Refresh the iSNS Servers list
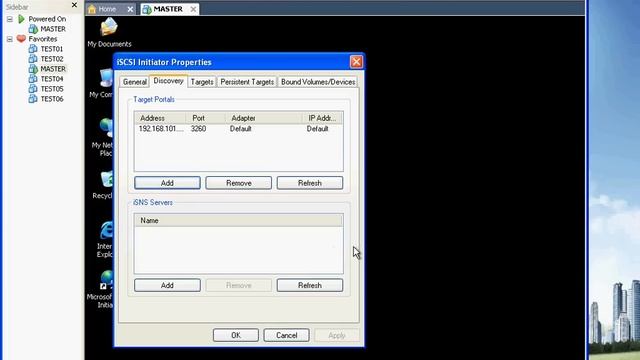The width and height of the screenshot is (640, 360). point(310,285)
